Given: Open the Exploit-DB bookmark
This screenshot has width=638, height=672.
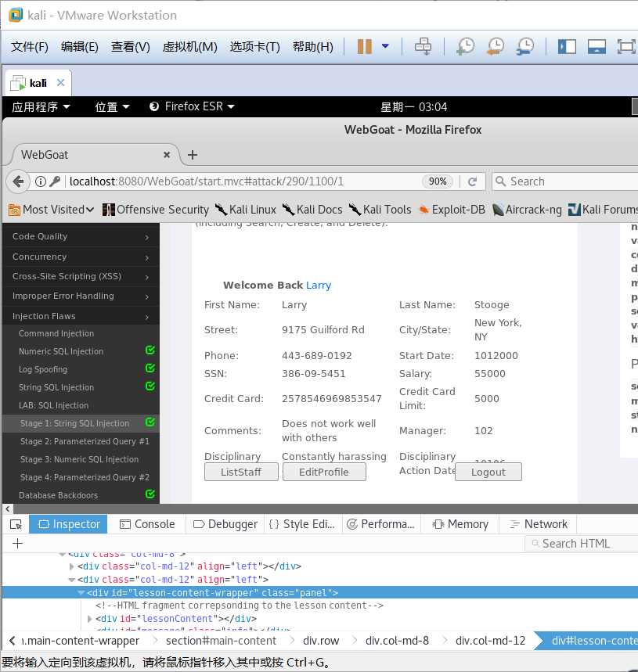Looking at the screenshot, I should coord(452,210).
